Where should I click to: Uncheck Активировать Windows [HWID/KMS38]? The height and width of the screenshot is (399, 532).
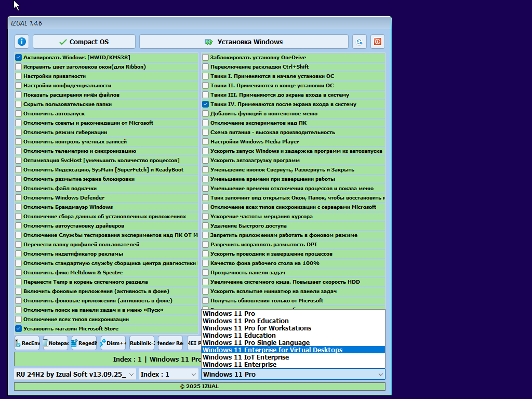coord(18,57)
